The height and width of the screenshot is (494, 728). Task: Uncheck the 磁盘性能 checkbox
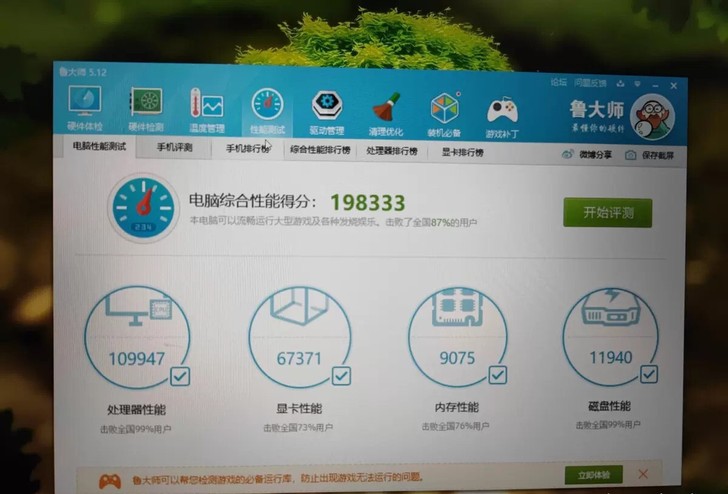[649, 374]
